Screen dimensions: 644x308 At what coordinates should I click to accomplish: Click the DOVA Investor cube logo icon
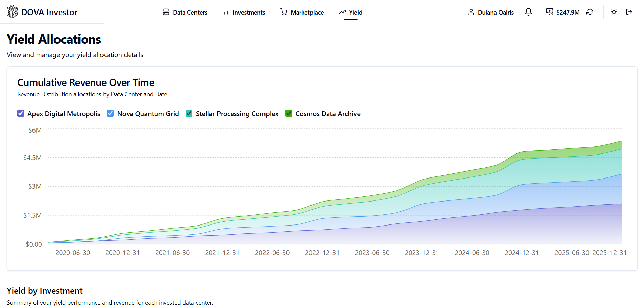click(x=12, y=11)
